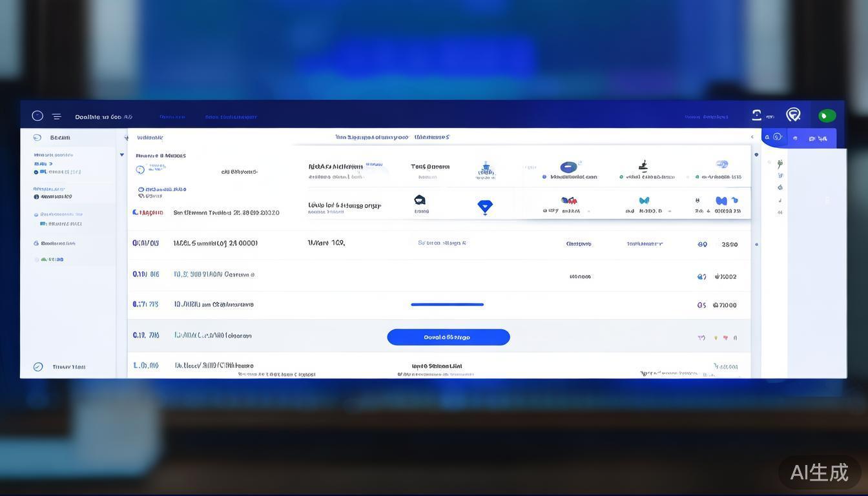Click the hamburger menu icon in the top navbar
868x496 pixels.
[55, 115]
